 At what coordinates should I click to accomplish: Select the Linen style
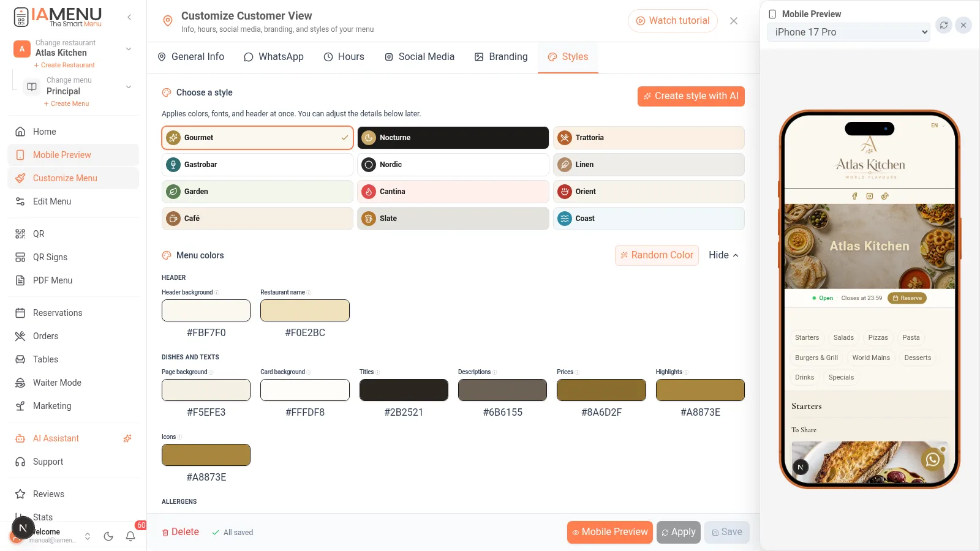pos(649,165)
